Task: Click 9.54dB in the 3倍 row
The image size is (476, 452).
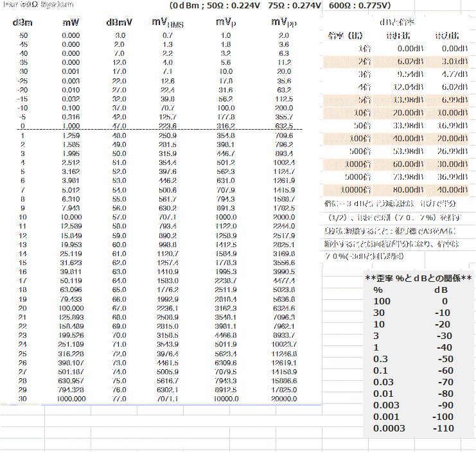Action: tap(410, 74)
